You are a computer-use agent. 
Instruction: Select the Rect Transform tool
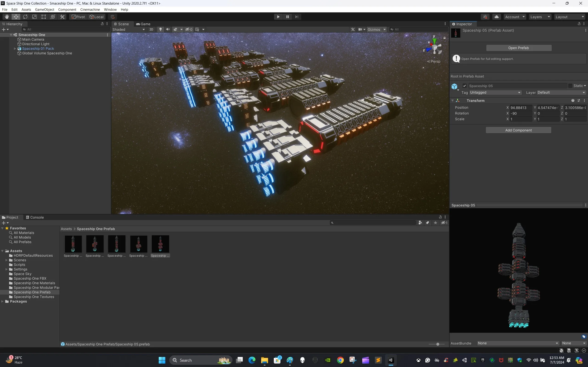pos(44,17)
